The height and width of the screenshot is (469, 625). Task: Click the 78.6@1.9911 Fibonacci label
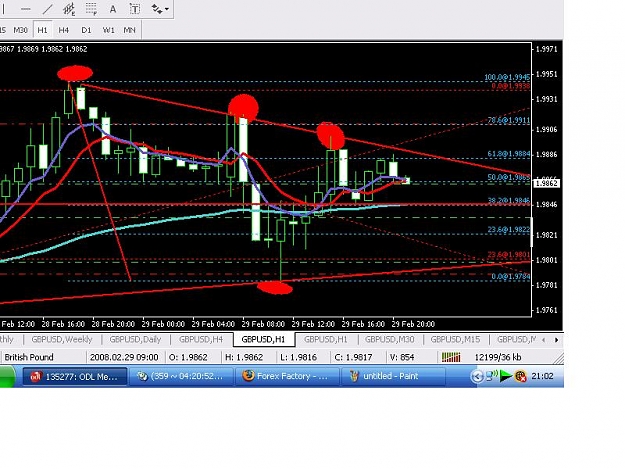click(509, 120)
